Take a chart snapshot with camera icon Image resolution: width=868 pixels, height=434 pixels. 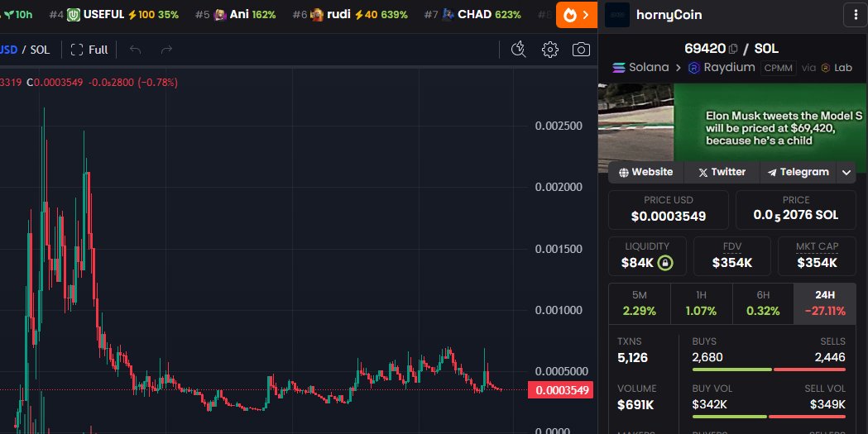pos(581,50)
